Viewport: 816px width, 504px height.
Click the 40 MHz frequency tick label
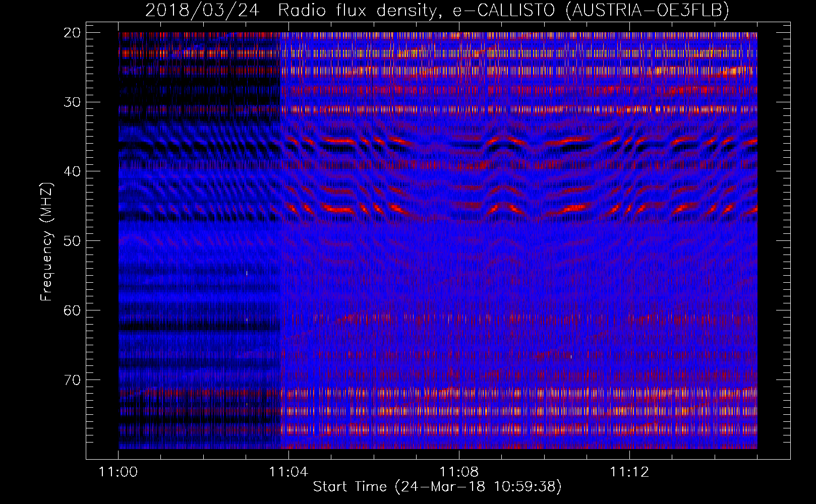[73, 171]
